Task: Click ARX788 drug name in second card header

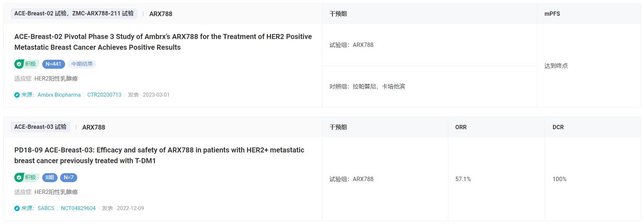Action: (x=94, y=127)
